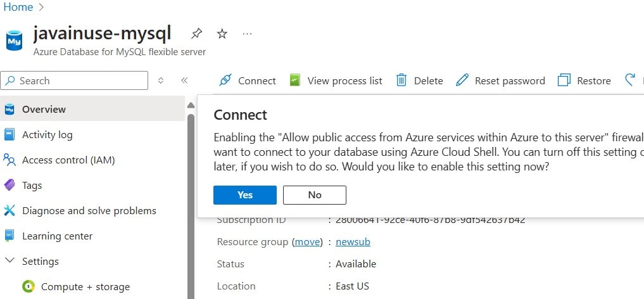
Task: Click Delete in the toolbar
Action: coord(419,80)
